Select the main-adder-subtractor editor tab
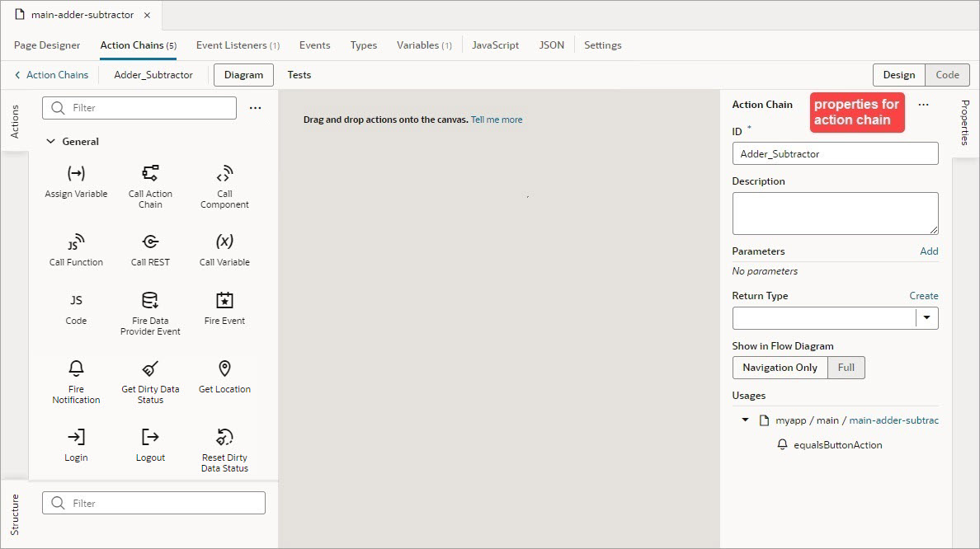 click(x=82, y=15)
